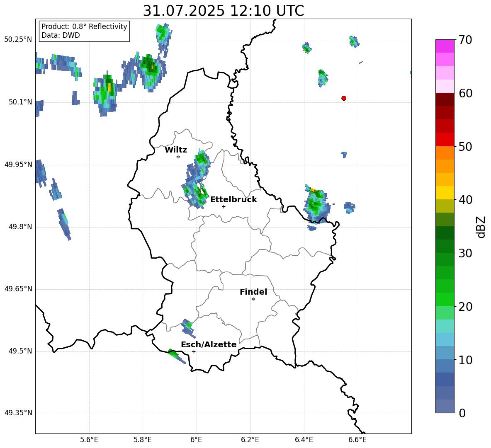
Task: Click the 10 tick on the colorbar
Action: pos(465,360)
